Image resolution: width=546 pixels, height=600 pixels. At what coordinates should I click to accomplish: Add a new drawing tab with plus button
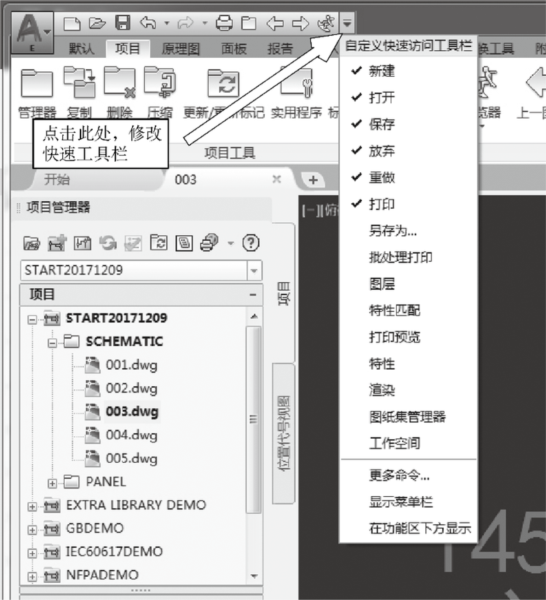click(313, 180)
